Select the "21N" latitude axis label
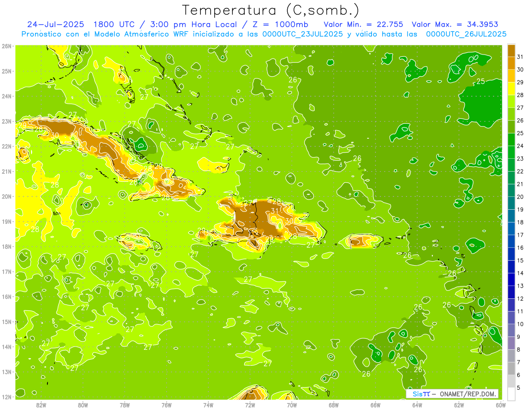The image size is (532, 411). coord(7,171)
